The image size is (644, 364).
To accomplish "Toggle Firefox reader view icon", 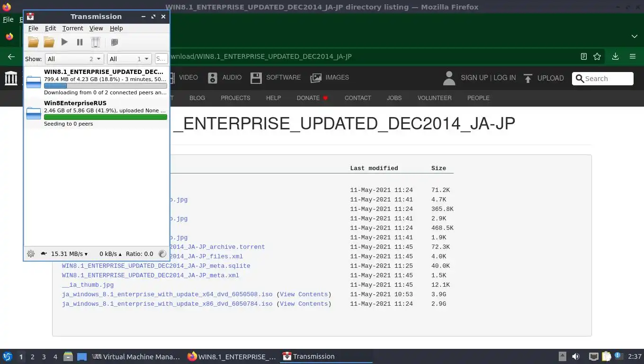I will pyautogui.click(x=584, y=56).
